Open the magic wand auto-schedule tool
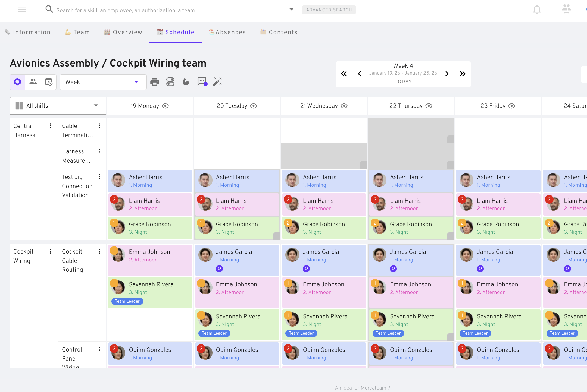 pyautogui.click(x=217, y=82)
